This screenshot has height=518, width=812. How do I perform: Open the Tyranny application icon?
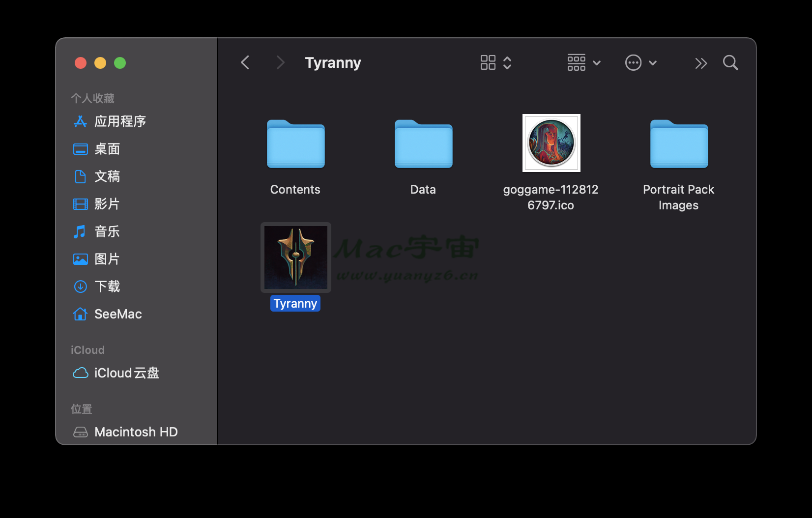(x=295, y=258)
